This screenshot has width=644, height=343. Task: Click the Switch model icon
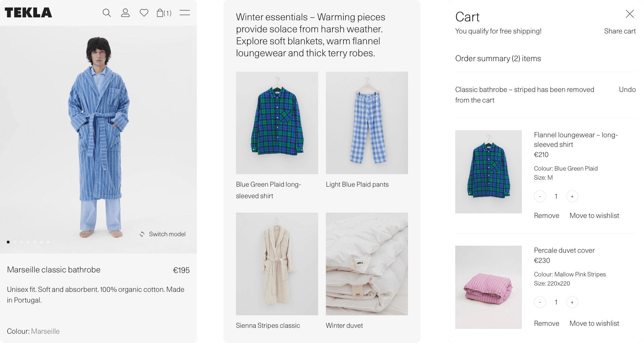(142, 234)
